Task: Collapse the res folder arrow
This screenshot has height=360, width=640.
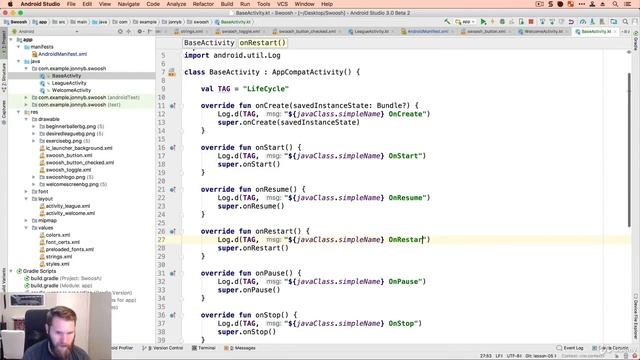Action: click(x=18, y=112)
